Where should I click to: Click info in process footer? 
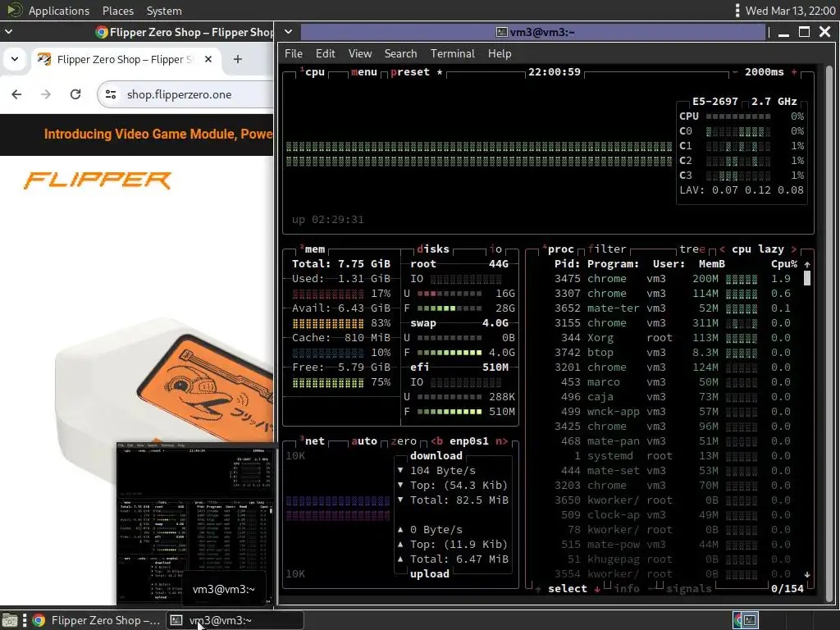(x=627, y=589)
